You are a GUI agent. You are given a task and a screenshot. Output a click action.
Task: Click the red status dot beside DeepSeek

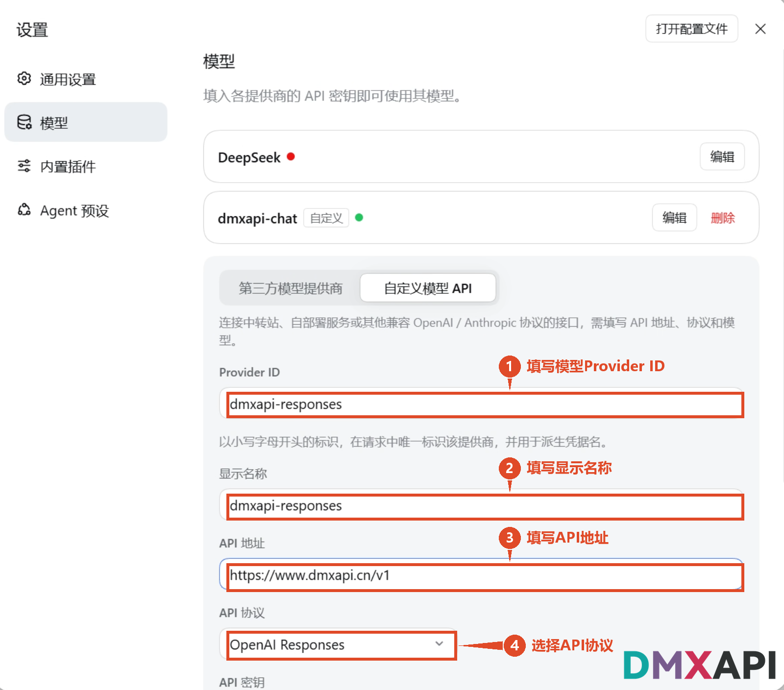point(291,157)
